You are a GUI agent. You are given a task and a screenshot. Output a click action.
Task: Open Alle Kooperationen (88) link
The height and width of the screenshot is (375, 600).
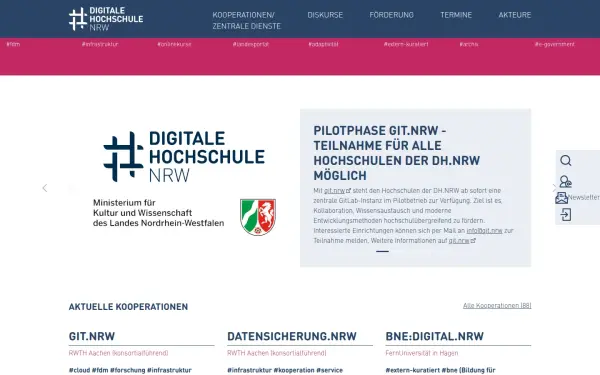tap(497, 306)
